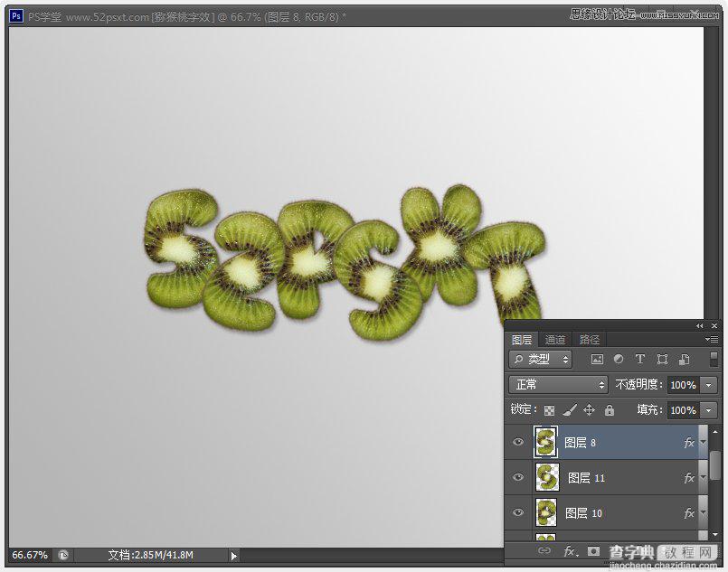Filter layers by pixel image type icon
This screenshot has width=728, height=572.
click(x=597, y=359)
